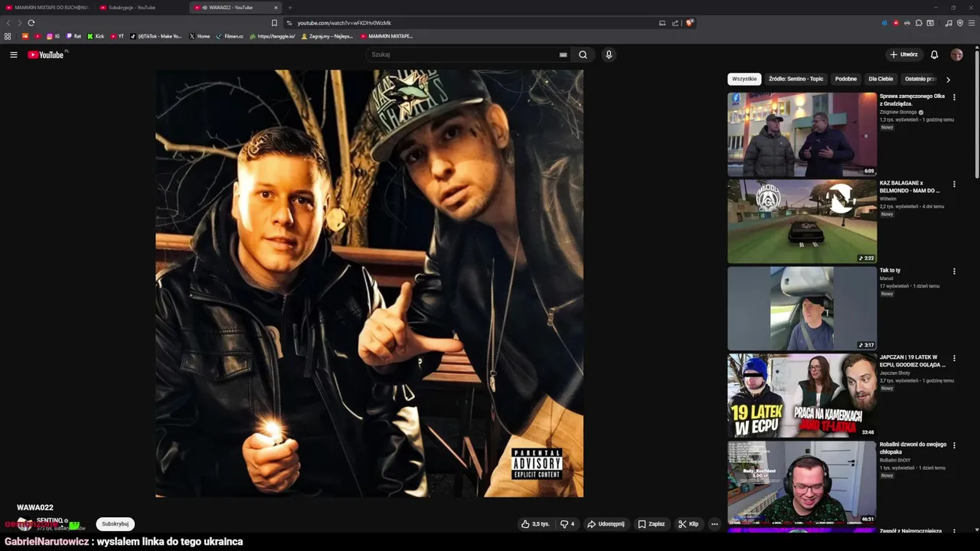Click the search magnifier button
The width and height of the screenshot is (980, 551).
[x=583, y=54]
